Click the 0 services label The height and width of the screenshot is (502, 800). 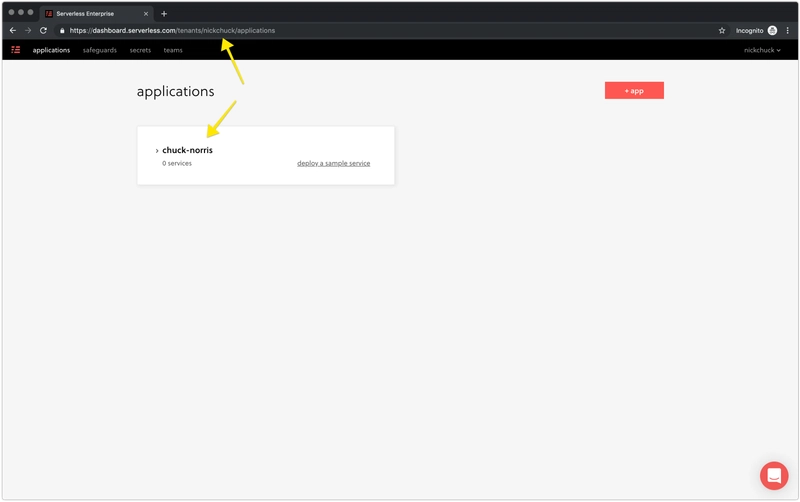coord(177,163)
